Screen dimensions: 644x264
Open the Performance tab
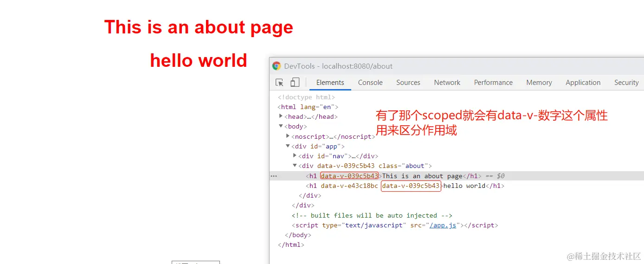tap(493, 83)
